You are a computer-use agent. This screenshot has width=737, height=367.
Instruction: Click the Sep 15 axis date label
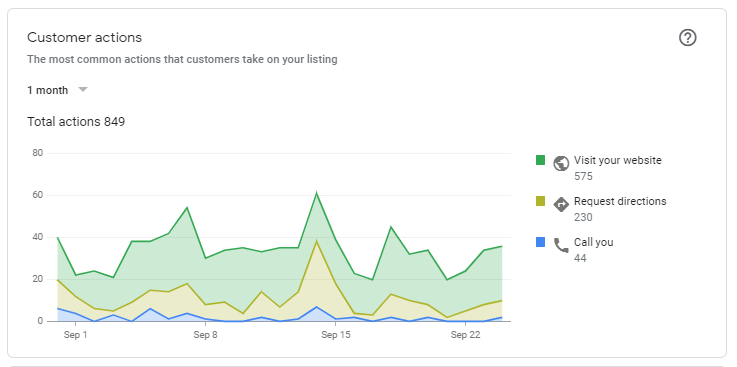[336, 335]
